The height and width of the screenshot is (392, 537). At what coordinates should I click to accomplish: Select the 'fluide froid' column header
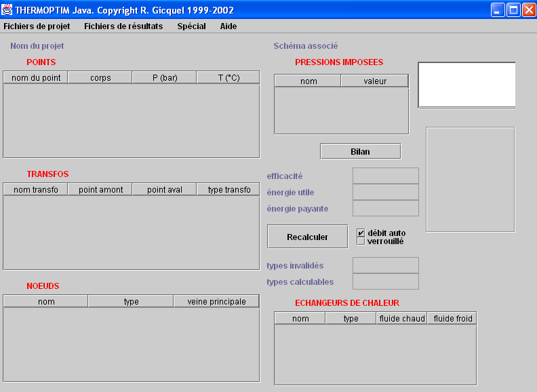(452, 319)
